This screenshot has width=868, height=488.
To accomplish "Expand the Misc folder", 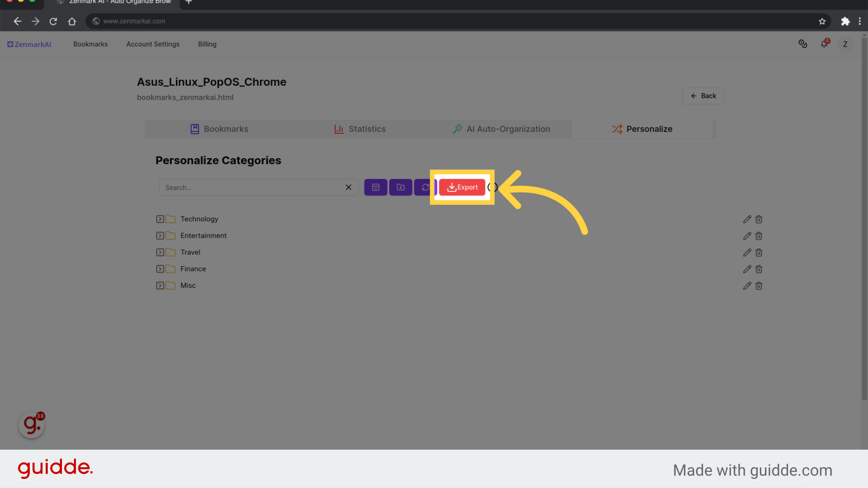I will pyautogui.click(x=160, y=286).
